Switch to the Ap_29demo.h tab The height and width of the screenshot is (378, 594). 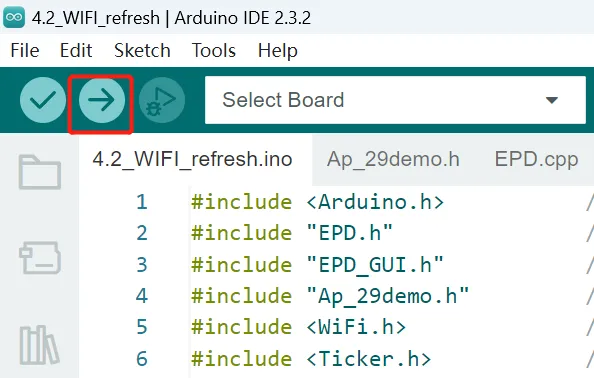[393, 159]
